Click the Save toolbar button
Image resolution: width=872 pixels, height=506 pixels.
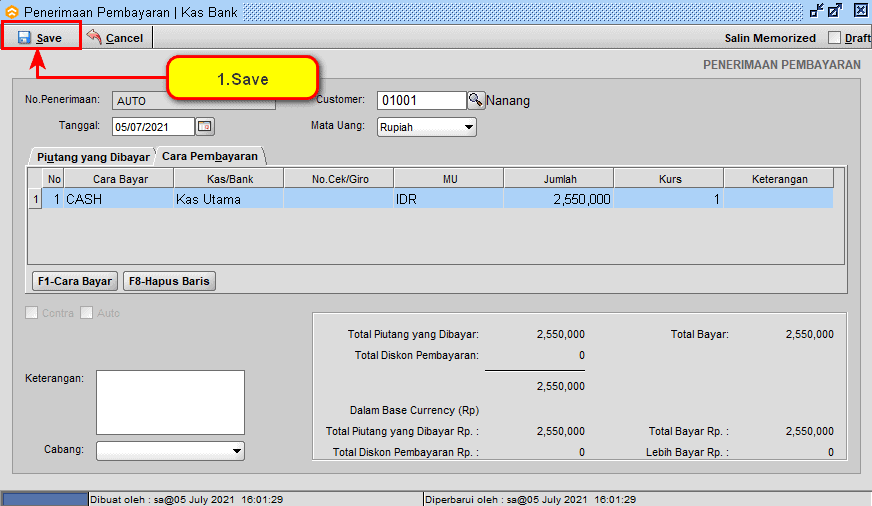tap(41, 37)
